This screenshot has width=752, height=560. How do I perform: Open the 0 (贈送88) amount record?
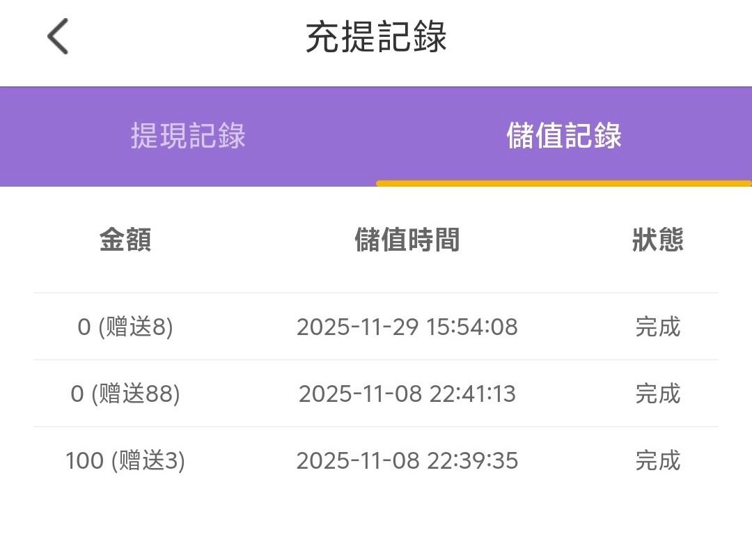125,394
